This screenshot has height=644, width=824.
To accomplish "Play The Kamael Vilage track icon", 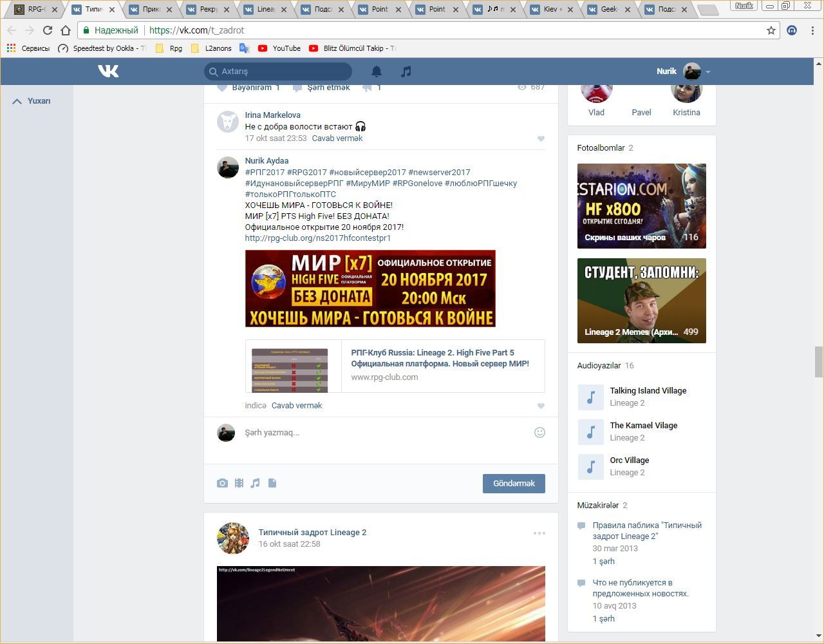I will coord(590,432).
